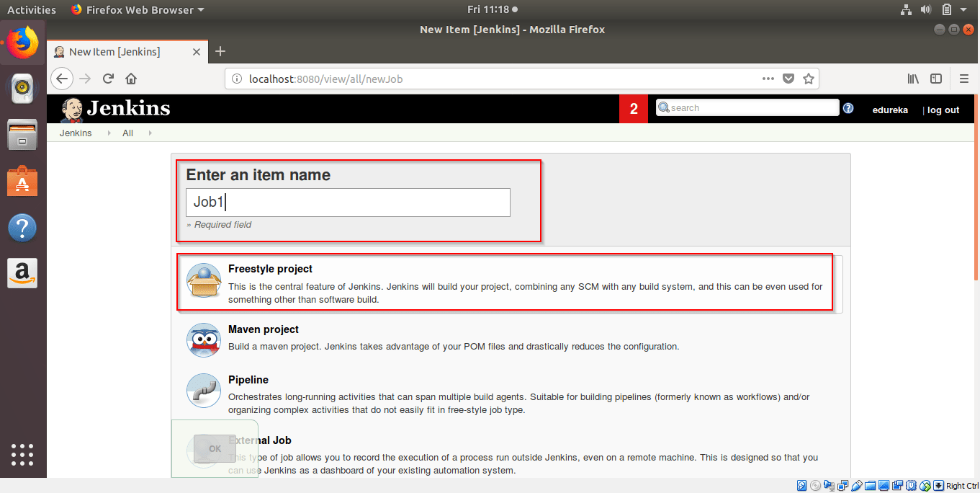
Task: Select the Freestyle project type
Action: tap(270, 268)
